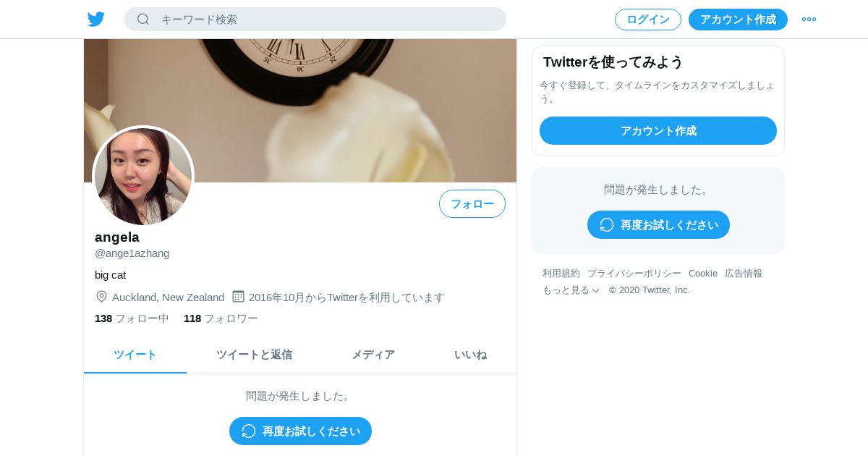
Task: Open the 138 フォロー中 list
Action: pyautogui.click(x=132, y=318)
